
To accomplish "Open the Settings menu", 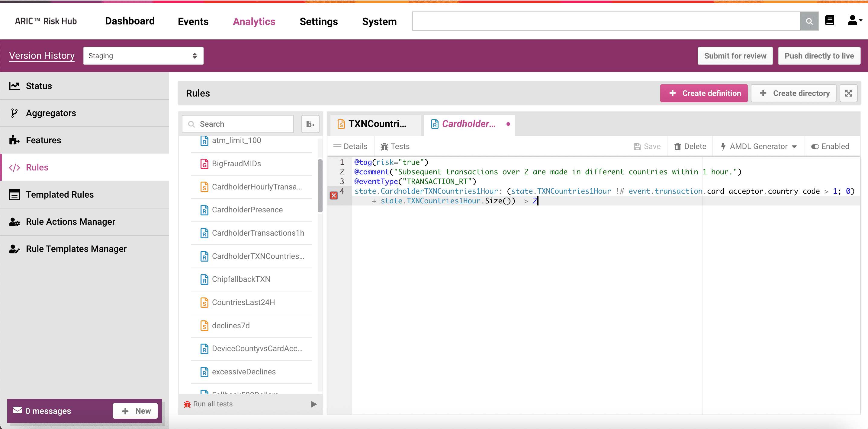I will (x=318, y=21).
